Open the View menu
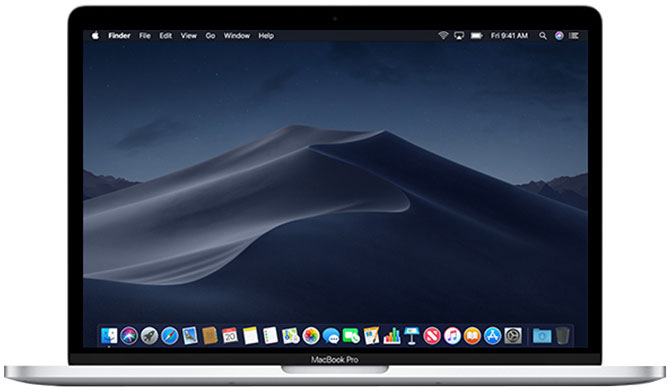The image size is (670, 390). tap(188, 36)
